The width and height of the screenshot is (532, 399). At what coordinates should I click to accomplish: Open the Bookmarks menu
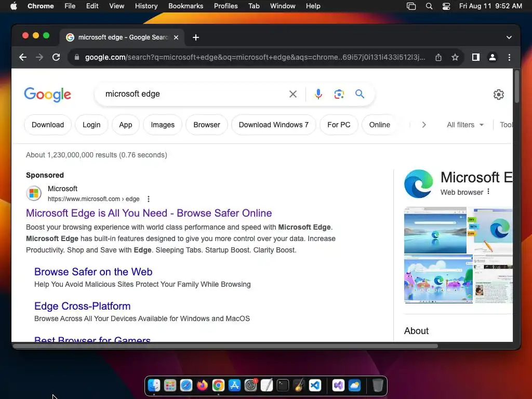pos(185,6)
